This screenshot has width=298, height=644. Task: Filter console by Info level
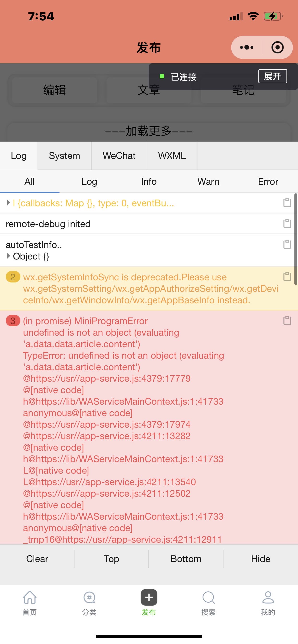(x=149, y=182)
